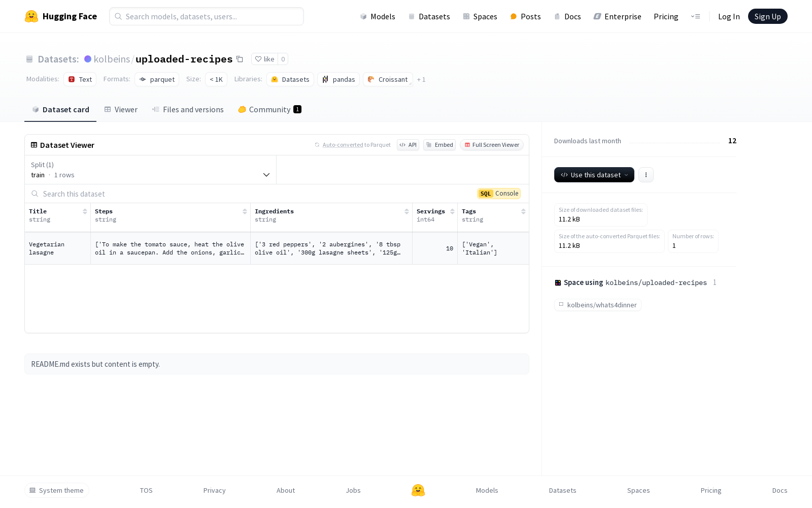Open the Files and versions tab
This screenshot has width=812, height=508.
188,110
